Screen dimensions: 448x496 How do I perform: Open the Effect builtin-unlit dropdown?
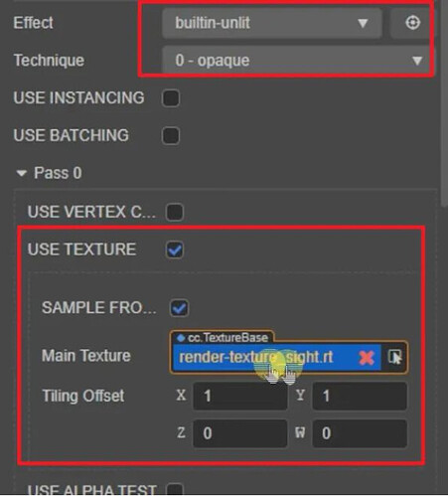(272, 23)
